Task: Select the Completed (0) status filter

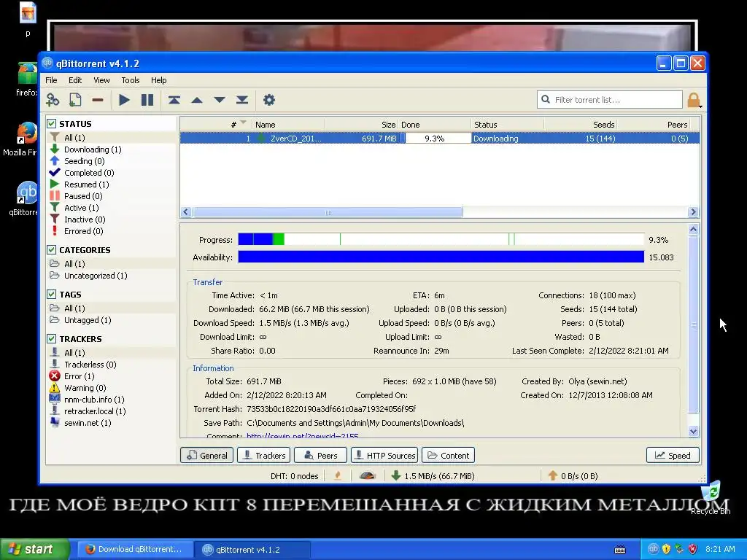Action: pos(89,173)
